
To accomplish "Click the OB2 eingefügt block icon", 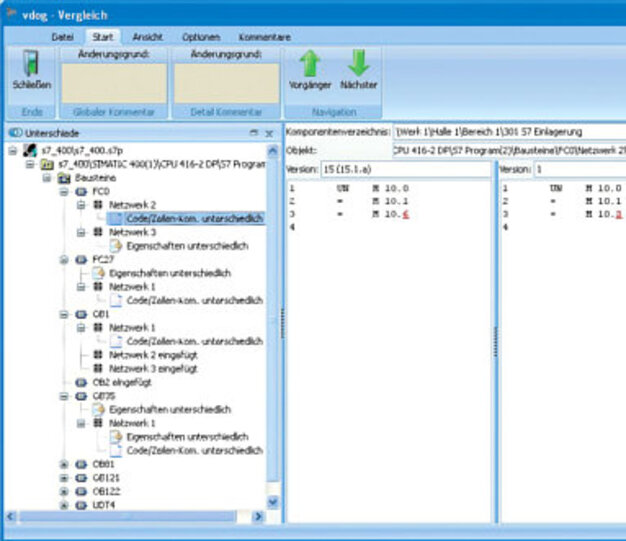I will (x=81, y=382).
